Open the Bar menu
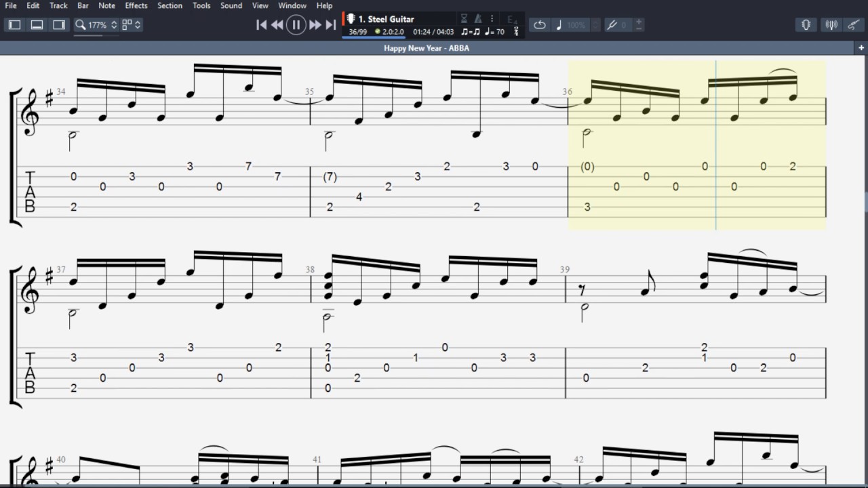The image size is (868, 488). coord(83,5)
